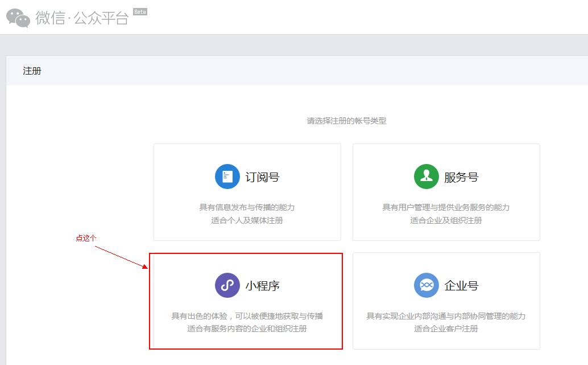This screenshot has height=365, width=588.
Task: Click the purple 小程序 icon
Action: pyautogui.click(x=227, y=285)
